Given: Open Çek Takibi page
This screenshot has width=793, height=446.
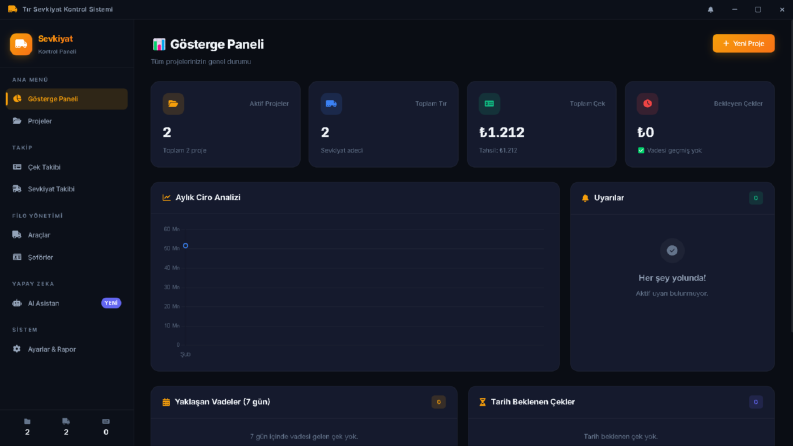Looking at the screenshot, I should click(67, 167).
